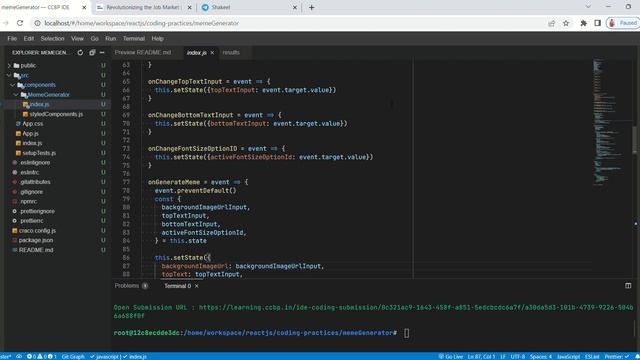The width and height of the screenshot is (640, 360).
Task: Click the terminal command prompt input
Action: point(406,333)
